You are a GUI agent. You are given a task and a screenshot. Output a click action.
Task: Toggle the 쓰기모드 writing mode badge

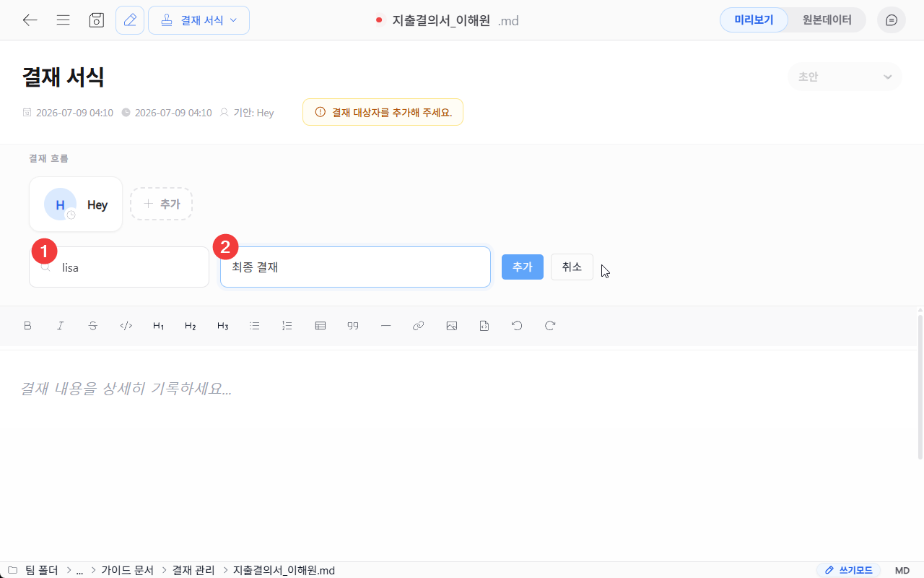(x=849, y=570)
